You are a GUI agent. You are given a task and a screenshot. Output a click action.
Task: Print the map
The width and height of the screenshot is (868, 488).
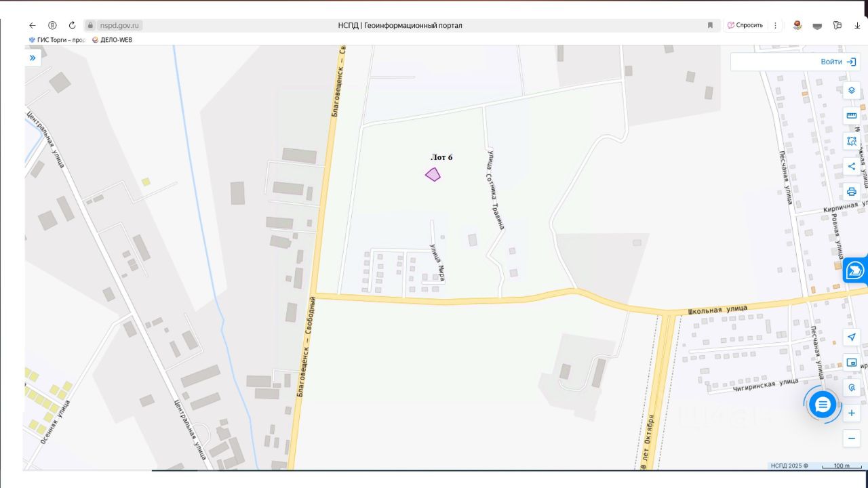(x=852, y=191)
